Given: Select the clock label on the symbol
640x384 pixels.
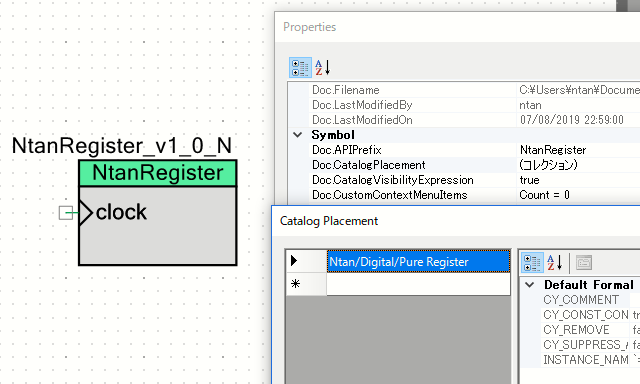Looking at the screenshot, I should click(121, 212).
